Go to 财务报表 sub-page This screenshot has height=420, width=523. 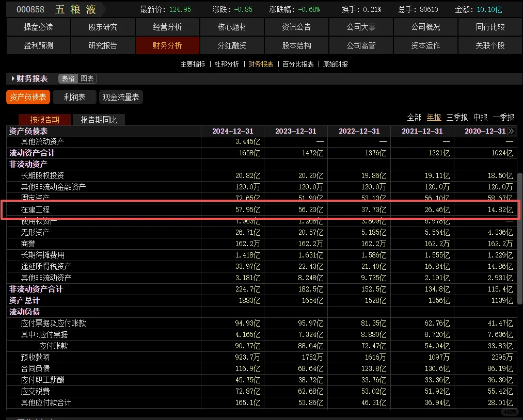pos(261,64)
